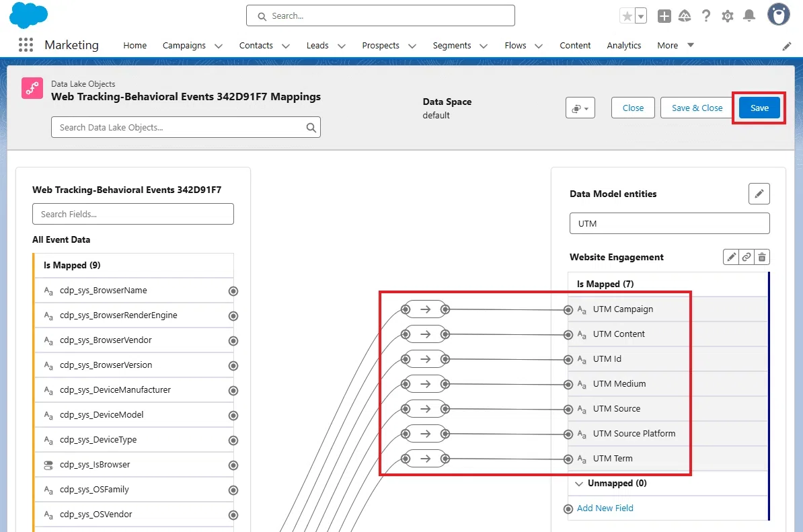The image size is (803, 532).
Task: Click the mapping arrow for UTM Medium
Action: 426,384
